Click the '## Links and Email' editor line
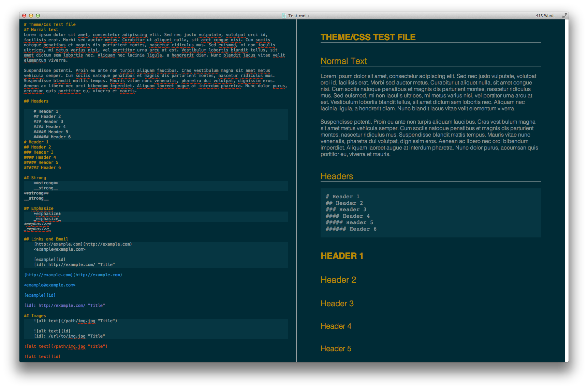The width and height of the screenshot is (588, 389). tap(46, 239)
